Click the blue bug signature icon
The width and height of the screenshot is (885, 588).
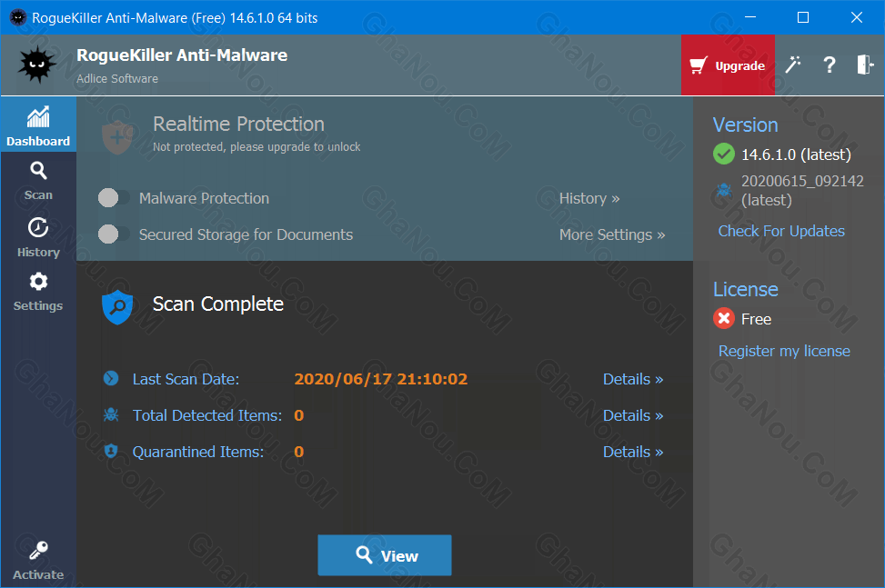click(724, 190)
